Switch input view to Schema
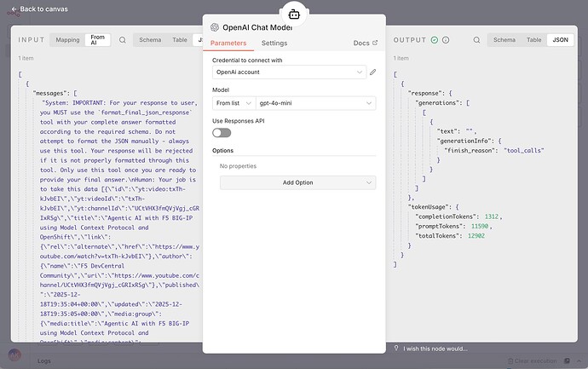 tap(150, 40)
